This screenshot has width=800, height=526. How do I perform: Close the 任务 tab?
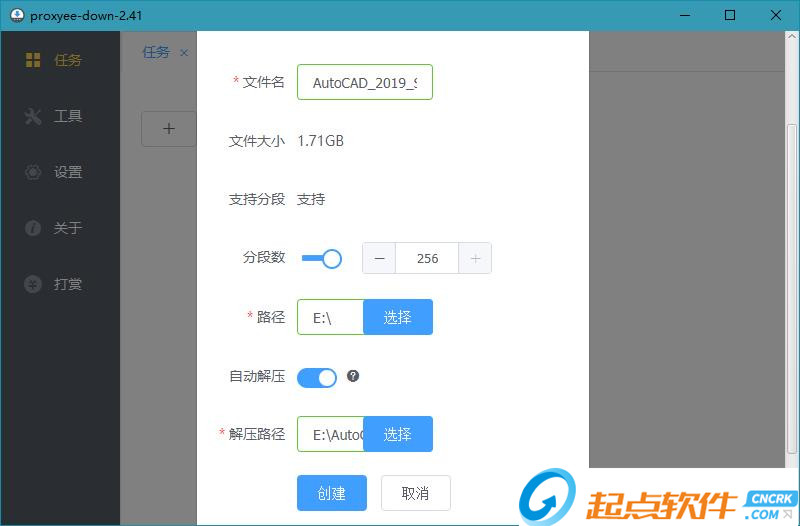(x=184, y=53)
